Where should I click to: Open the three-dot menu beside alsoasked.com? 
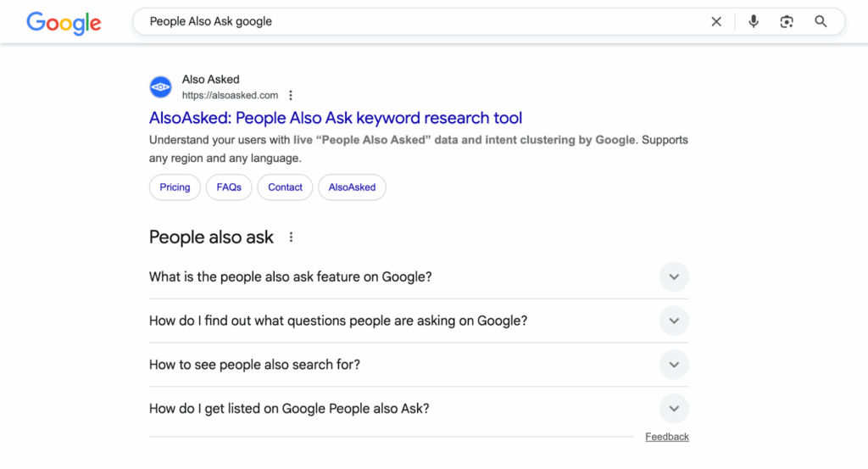coord(291,95)
